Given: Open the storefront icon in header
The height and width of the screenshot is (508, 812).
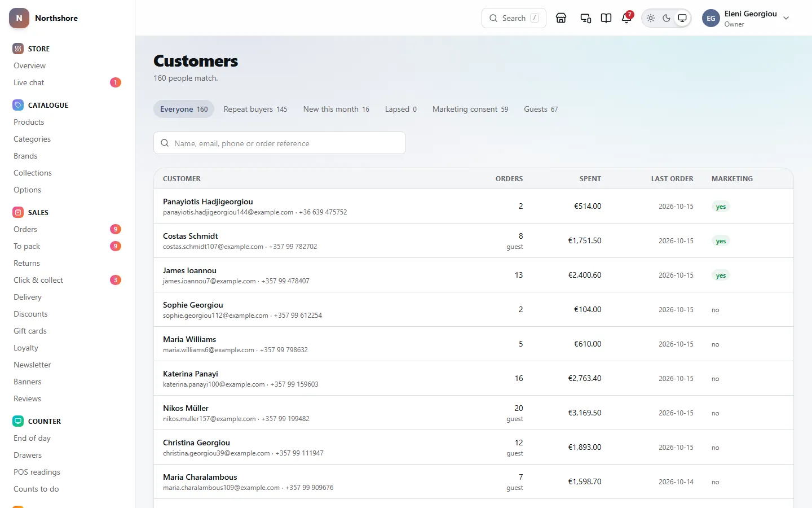Looking at the screenshot, I should point(561,18).
